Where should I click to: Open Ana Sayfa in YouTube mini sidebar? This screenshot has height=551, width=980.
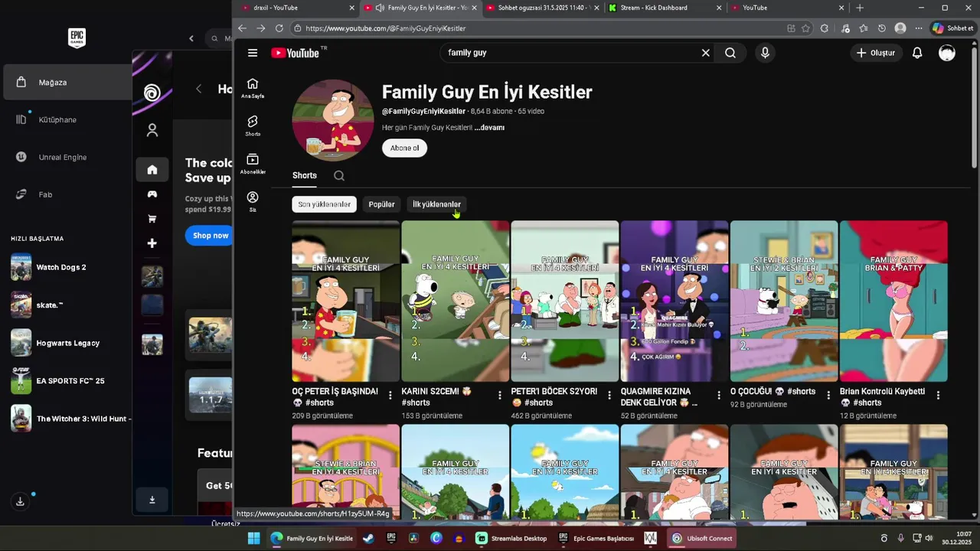pyautogui.click(x=253, y=88)
